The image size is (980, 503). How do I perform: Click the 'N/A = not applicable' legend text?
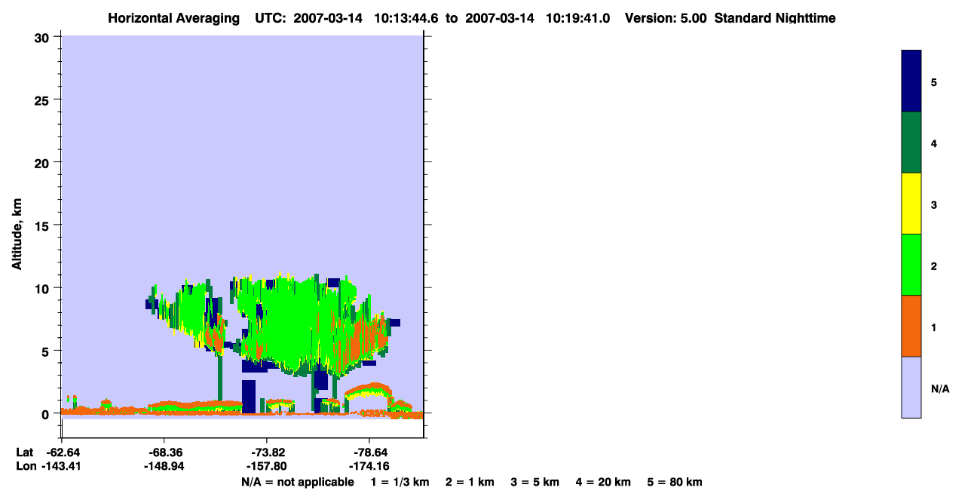298,483
